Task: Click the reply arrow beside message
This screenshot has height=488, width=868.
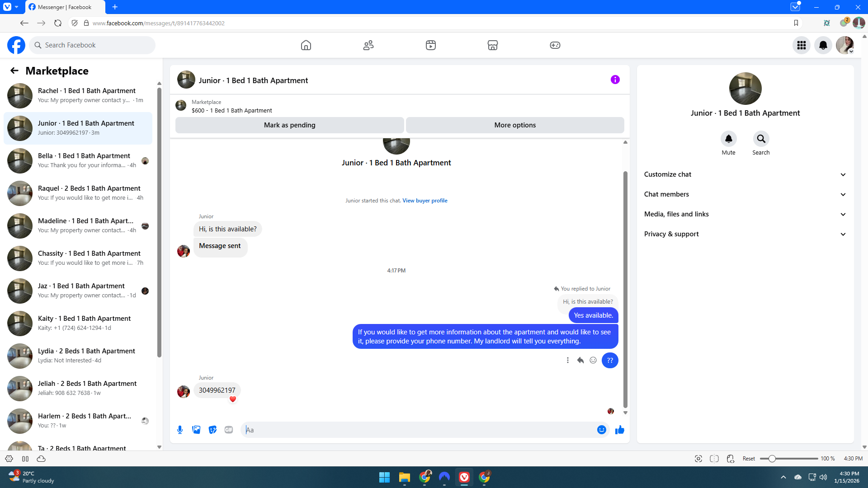Action: coord(580,360)
